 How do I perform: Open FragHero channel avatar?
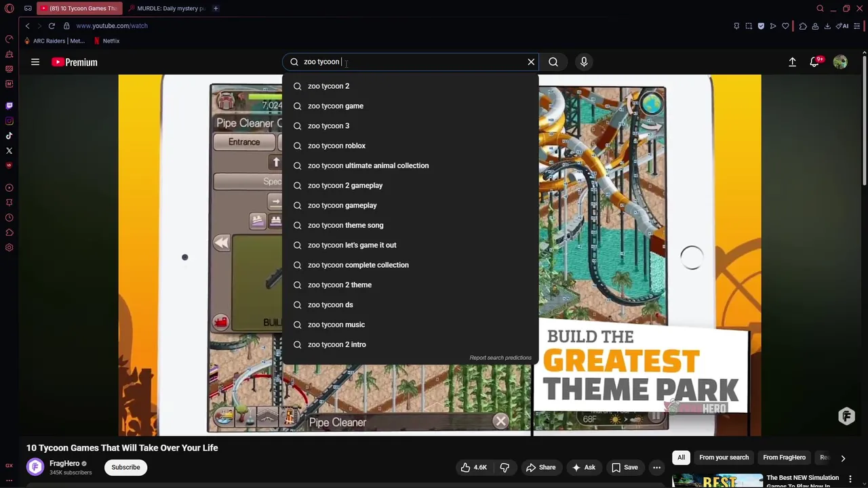pos(35,467)
